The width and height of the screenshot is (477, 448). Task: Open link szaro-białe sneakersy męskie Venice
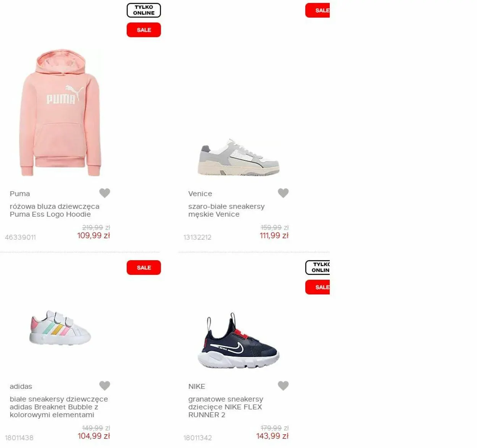pos(226,210)
